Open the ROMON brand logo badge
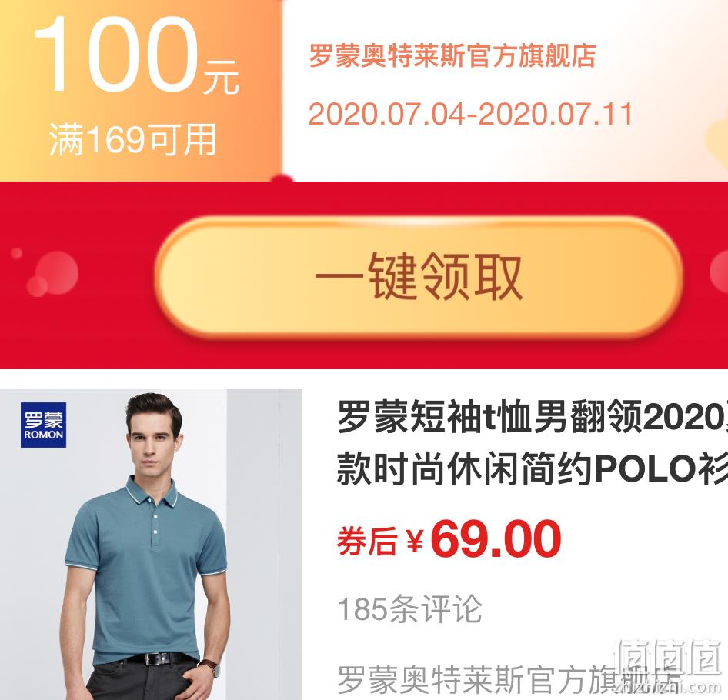 click(44, 425)
